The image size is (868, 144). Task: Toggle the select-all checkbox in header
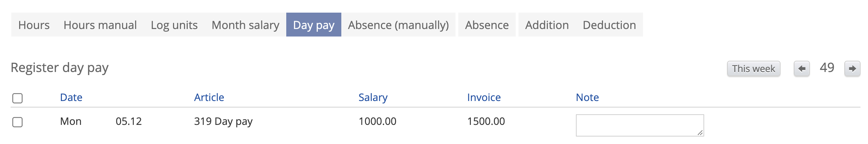(17, 98)
